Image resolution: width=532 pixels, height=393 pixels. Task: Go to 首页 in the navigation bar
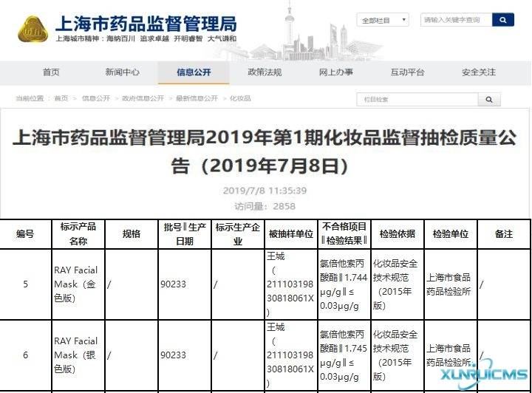[51, 72]
